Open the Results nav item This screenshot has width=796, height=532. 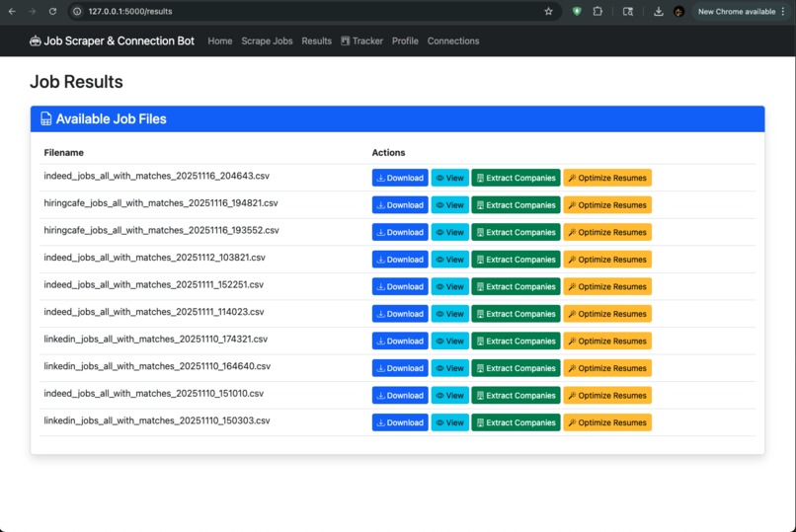[x=316, y=41]
